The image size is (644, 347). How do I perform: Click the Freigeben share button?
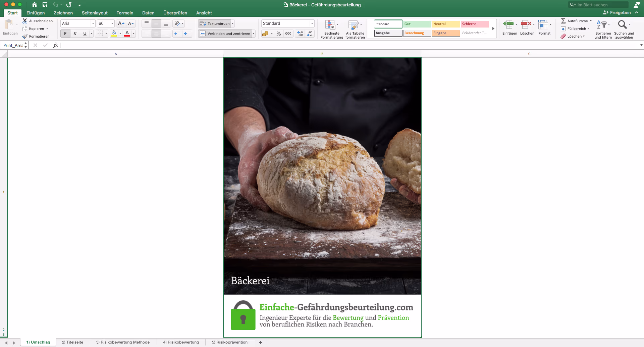pyautogui.click(x=617, y=13)
